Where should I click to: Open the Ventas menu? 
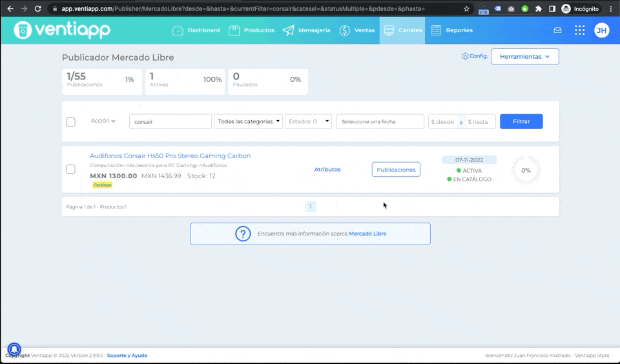357,30
